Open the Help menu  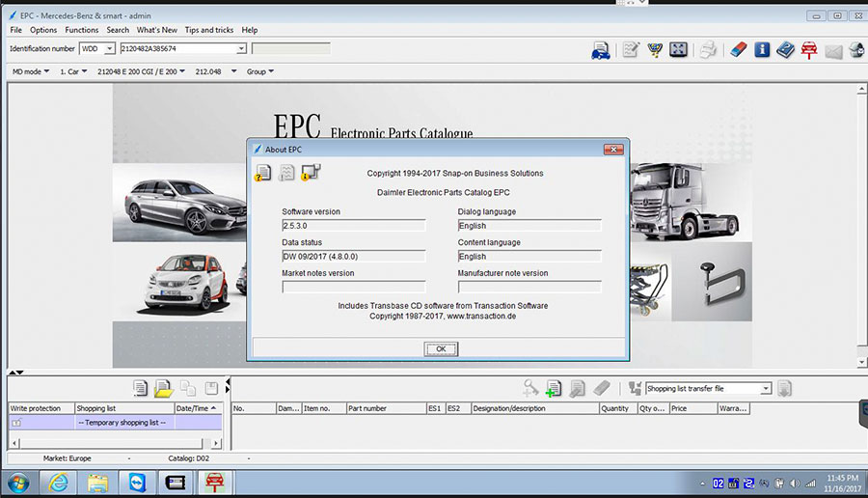[x=249, y=30]
